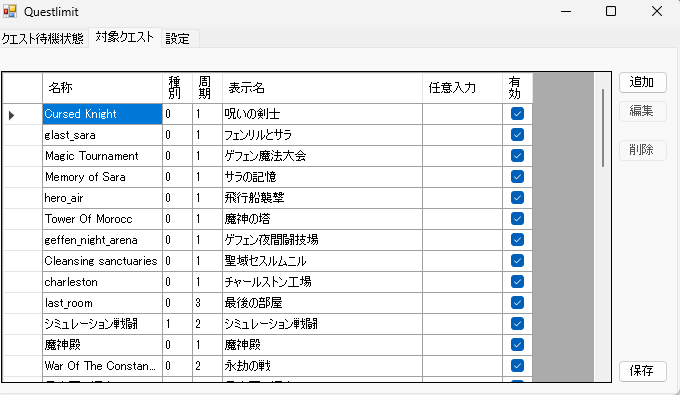
Task: Click the 任意入力 column header
Action: pyautogui.click(x=462, y=88)
